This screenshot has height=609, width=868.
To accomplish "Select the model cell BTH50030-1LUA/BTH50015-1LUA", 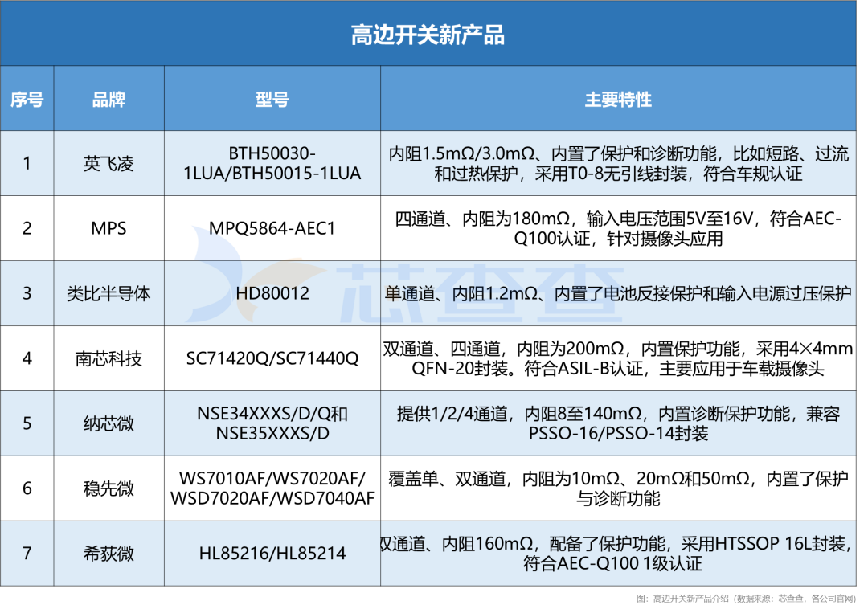I will [272, 163].
